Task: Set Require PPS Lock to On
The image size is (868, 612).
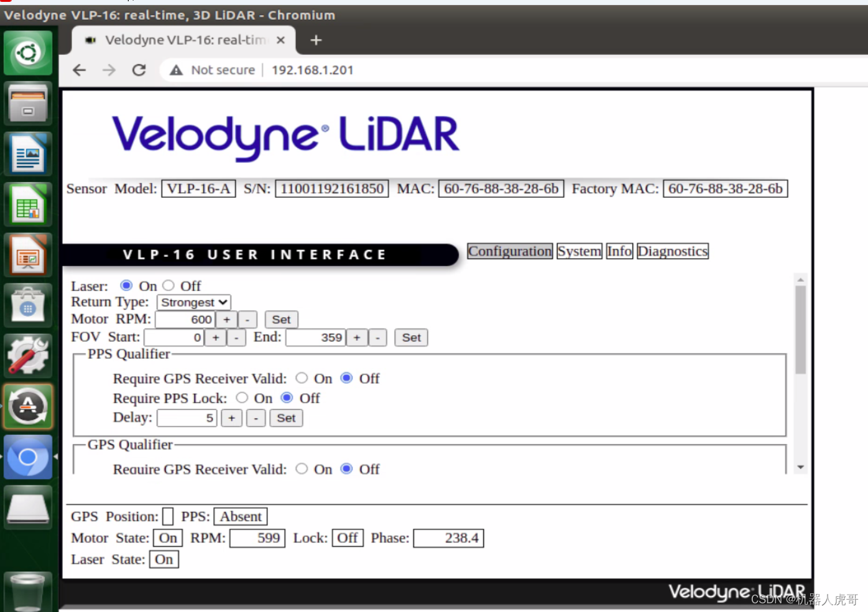Action: [242, 397]
